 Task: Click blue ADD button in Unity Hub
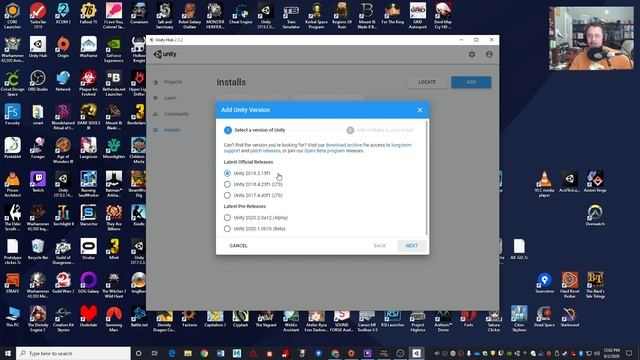471,82
